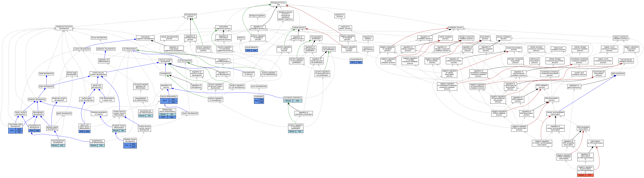Select the 'gland development' node
This screenshot has height=178, width=644.
[64, 113]
